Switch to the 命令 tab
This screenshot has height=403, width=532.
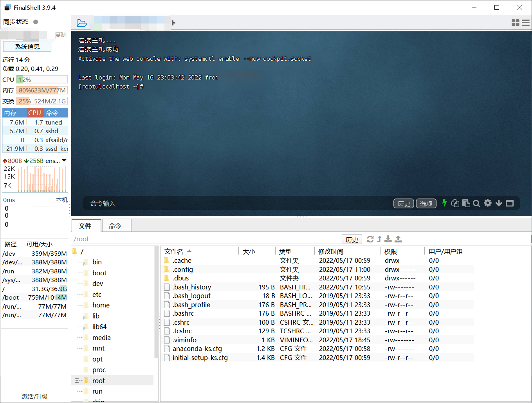[x=116, y=226]
